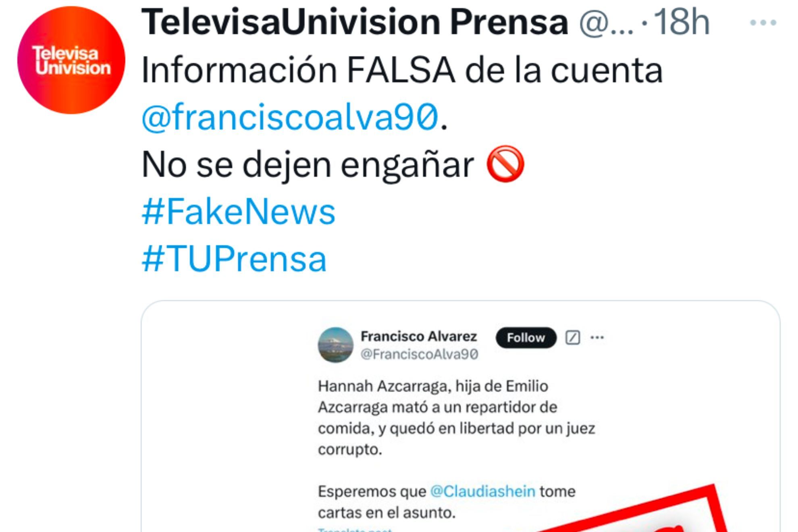The width and height of the screenshot is (798, 532).
Task: Open the truncated @ handle beside Prensa
Action: point(606,23)
